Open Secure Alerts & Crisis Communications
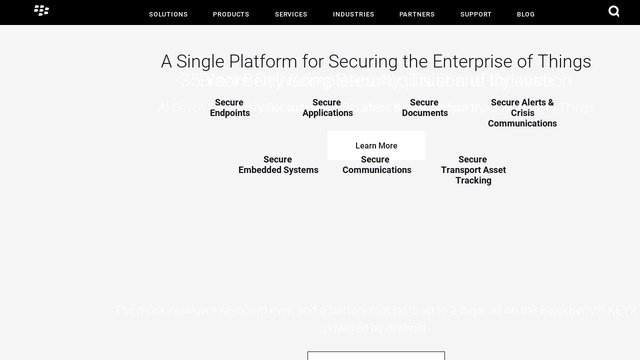This screenshot has width=640, height=360. (x=522, y=113)
